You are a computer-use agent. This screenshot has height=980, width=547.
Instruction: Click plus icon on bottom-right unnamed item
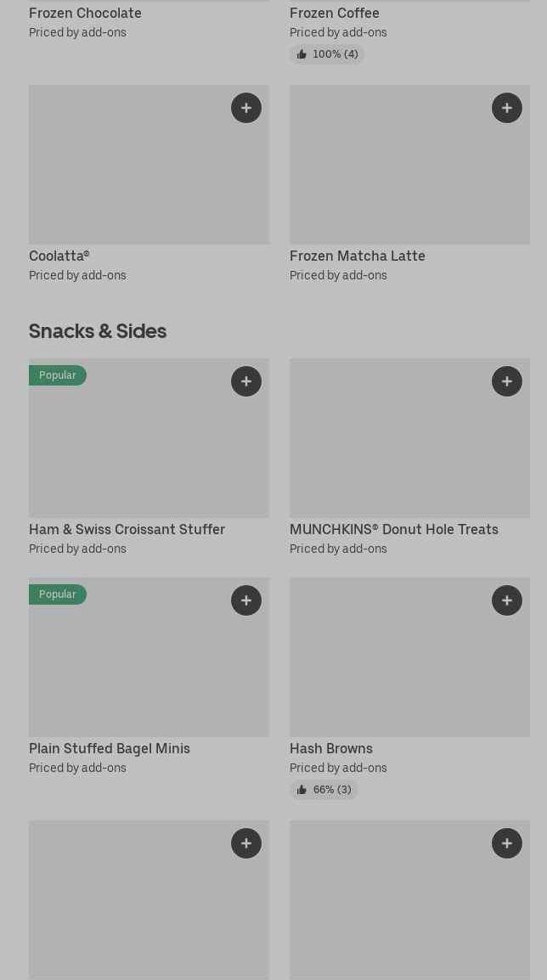coord(507,843)
